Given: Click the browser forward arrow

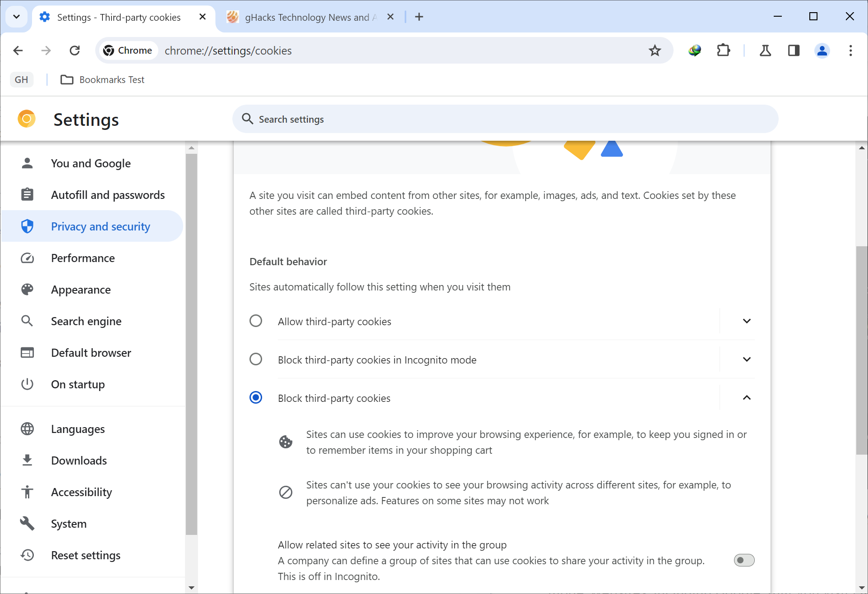Looking at the screenshot, I should tap(46, 51).
